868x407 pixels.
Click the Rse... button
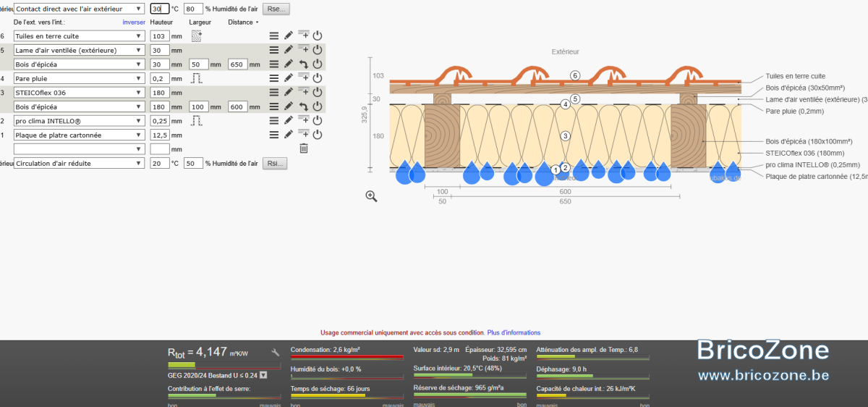[x=275, y=9]
